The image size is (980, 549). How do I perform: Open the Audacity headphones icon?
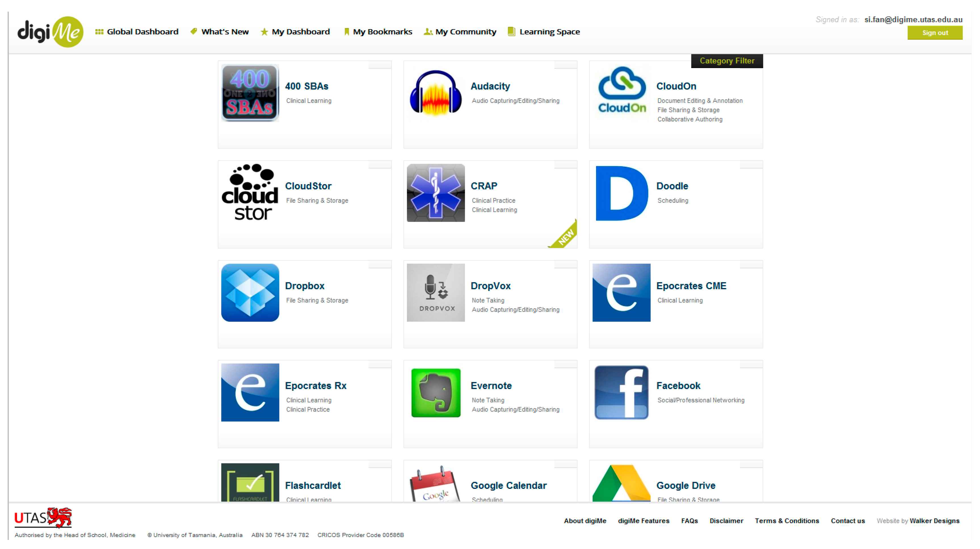(436, 93)
